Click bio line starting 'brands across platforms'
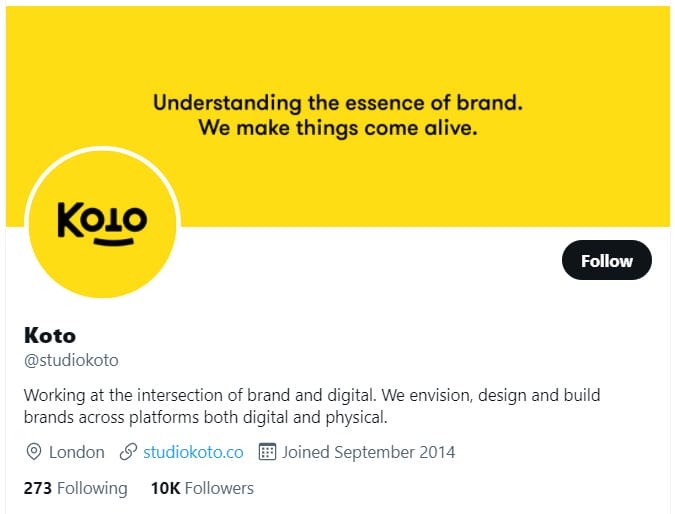 (206, 418)
